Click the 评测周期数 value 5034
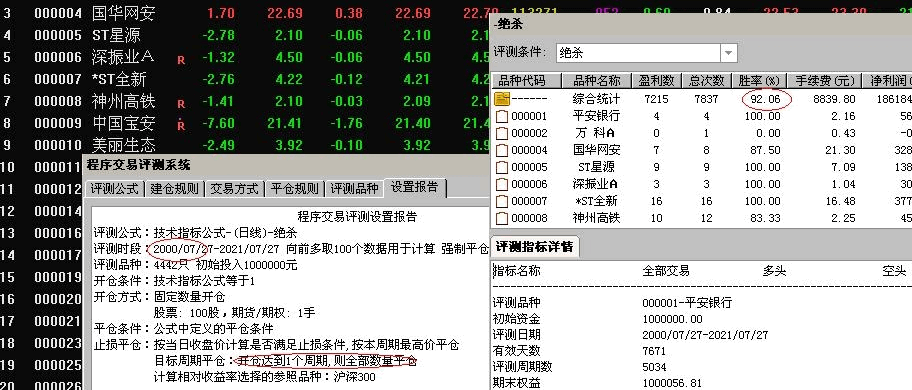912x390 pixels. point(654,367)
